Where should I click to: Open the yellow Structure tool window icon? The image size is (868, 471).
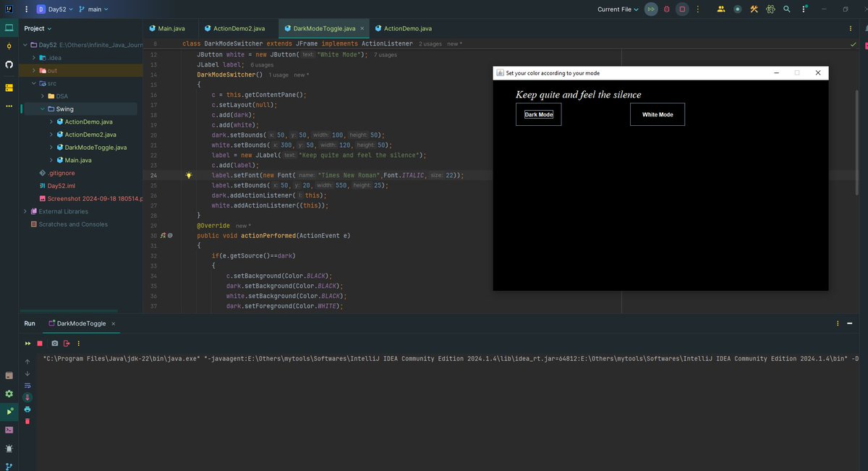[9, 88]
